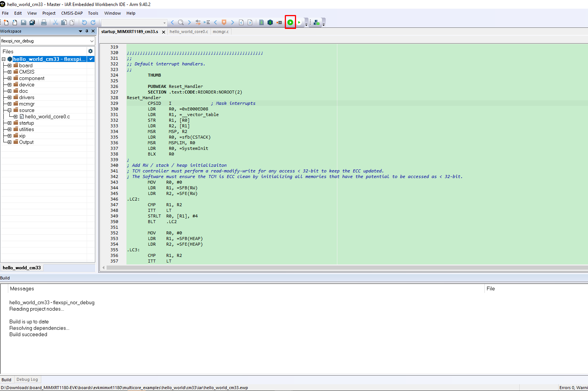Click Debug without Downloading icon

click(x=299, y=23)
